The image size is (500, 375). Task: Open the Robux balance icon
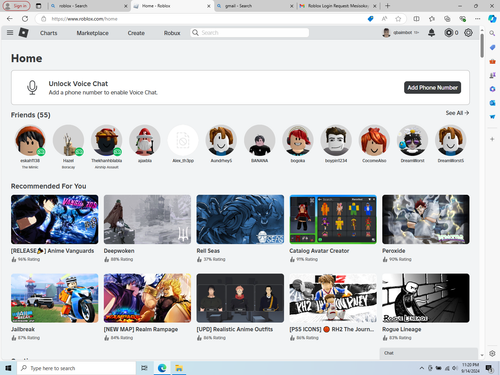coord(449,33)
